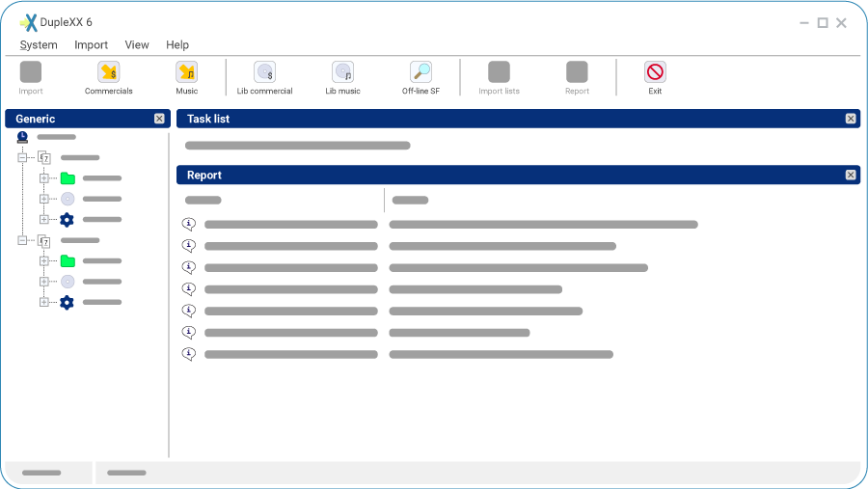Open the Import menu in the menu bar
The image size is (868, 489).
point(91,45)
